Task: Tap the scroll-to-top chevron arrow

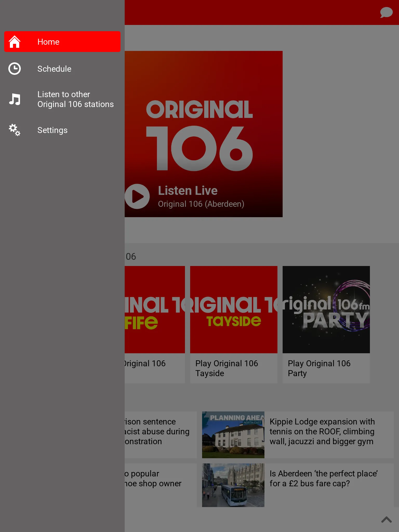Action: pyautogui.click(x=387, y=520)
